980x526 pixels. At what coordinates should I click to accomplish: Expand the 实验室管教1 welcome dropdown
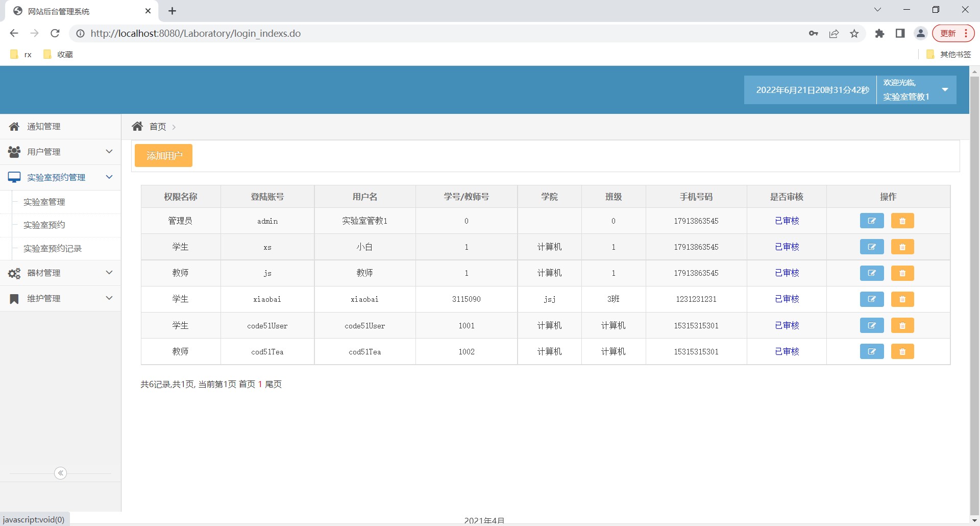(x=944, y=90)
